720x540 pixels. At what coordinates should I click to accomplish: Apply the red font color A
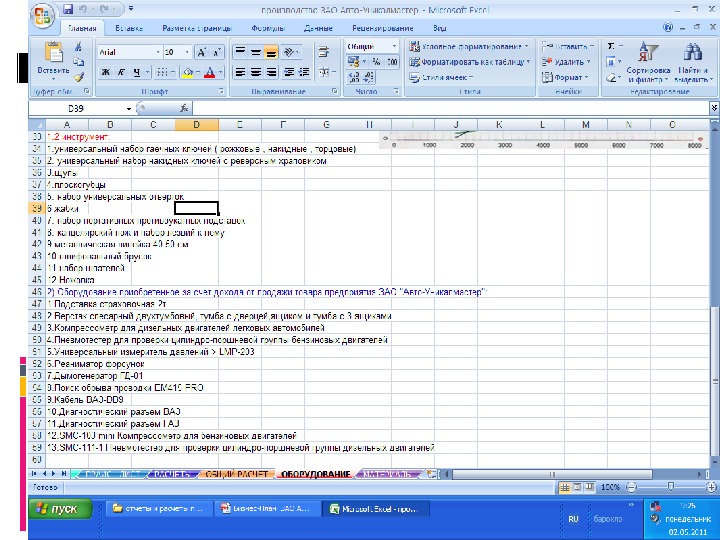pyautogui.click(x=209, y=72)
